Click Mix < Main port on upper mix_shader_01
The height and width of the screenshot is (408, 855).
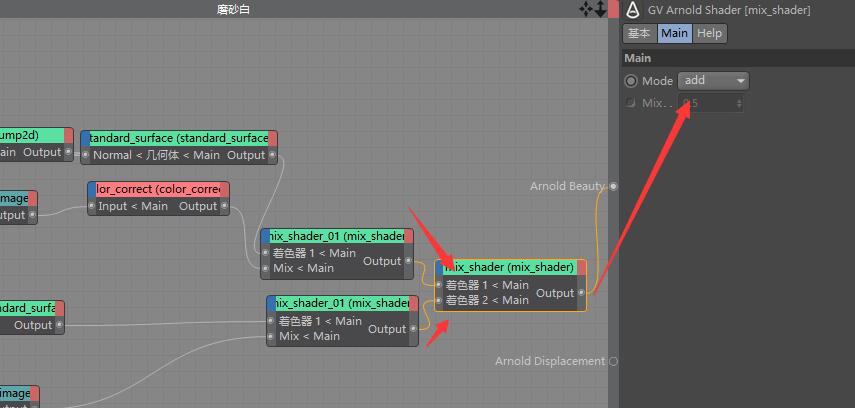265,268
